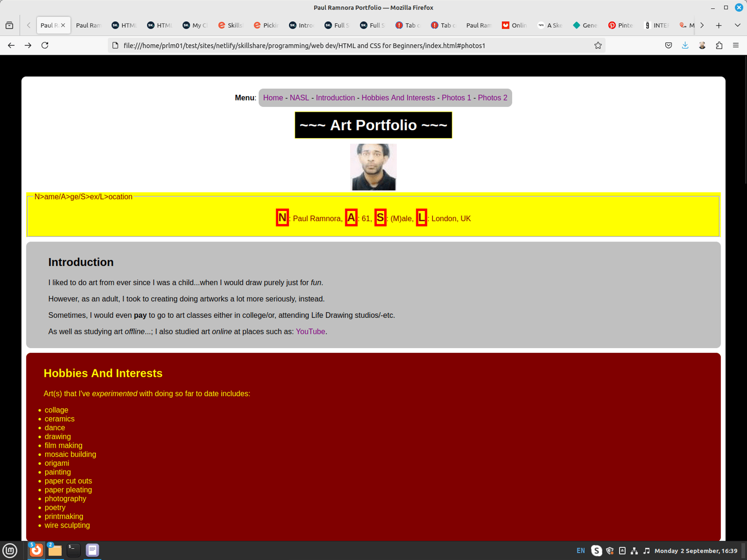Expand the list all tabs dropdown
747x560 pixels.
737,25
